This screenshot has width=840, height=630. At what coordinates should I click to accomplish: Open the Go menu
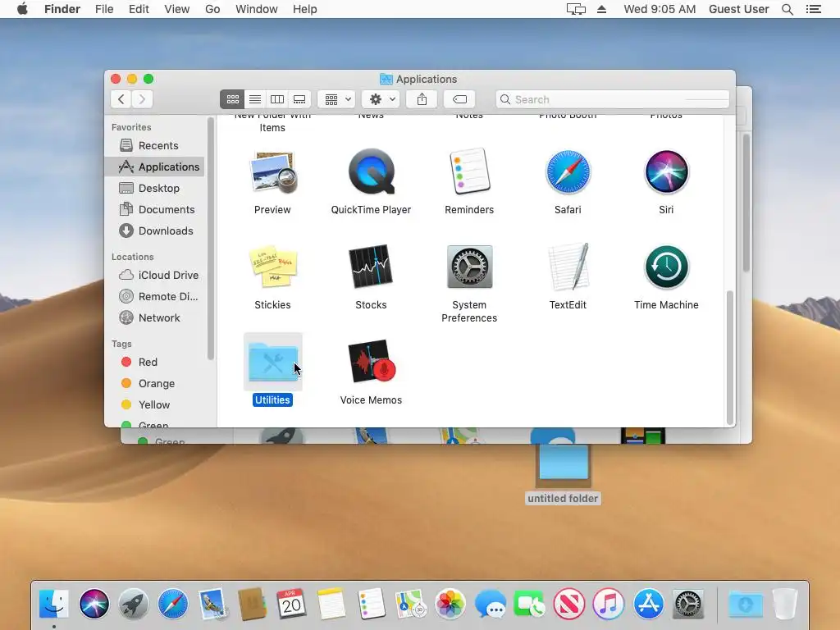click(x=212, y=9)
